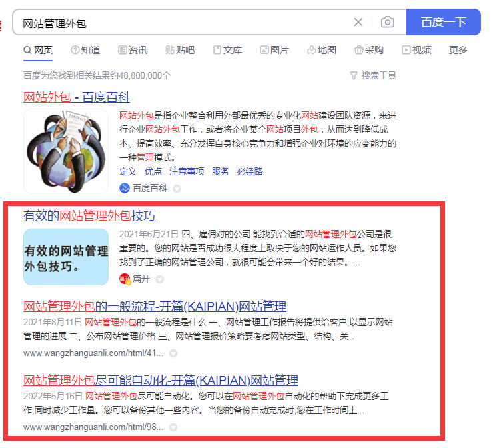Expand dropdown arrow next to 百度百科
The height and width of the screenshot is (448, 497).
(x=177, y=189)
